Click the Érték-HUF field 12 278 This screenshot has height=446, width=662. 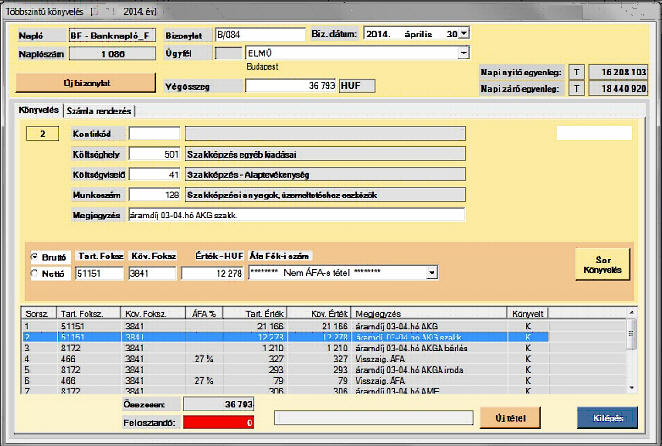pos(212,273)
